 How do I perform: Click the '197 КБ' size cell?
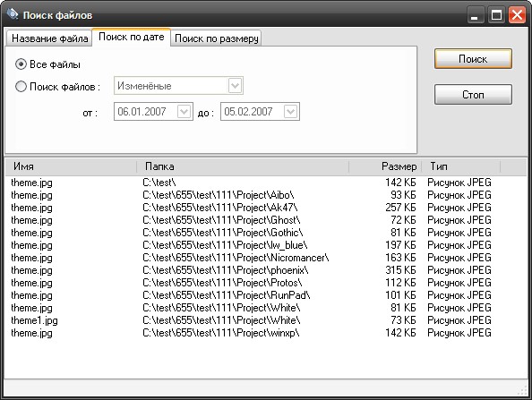pyautogui.click(x=400, y=245)
